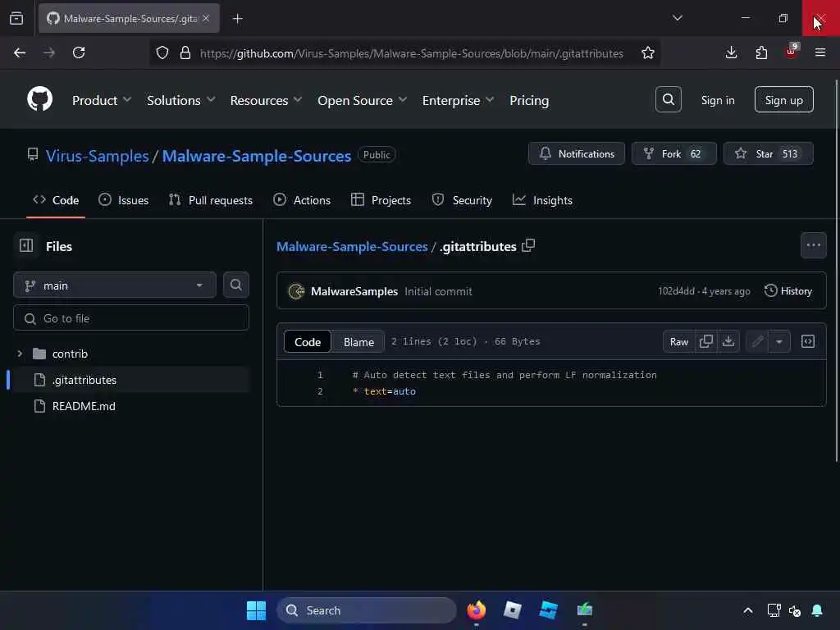This screenshot has width=840, height=630.
Task: Click the Sign up button
Action: point(783,99)
